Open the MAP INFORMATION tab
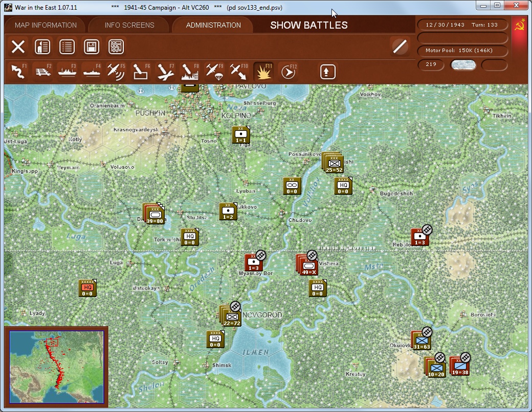Viewport: 532px width, 412px height. (x=46, y=25)
